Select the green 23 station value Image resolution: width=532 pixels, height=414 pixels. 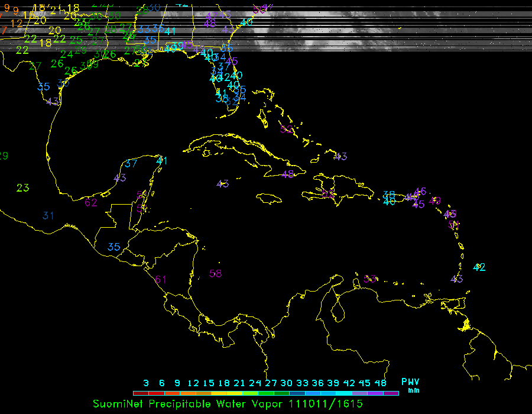click(23, 188)
